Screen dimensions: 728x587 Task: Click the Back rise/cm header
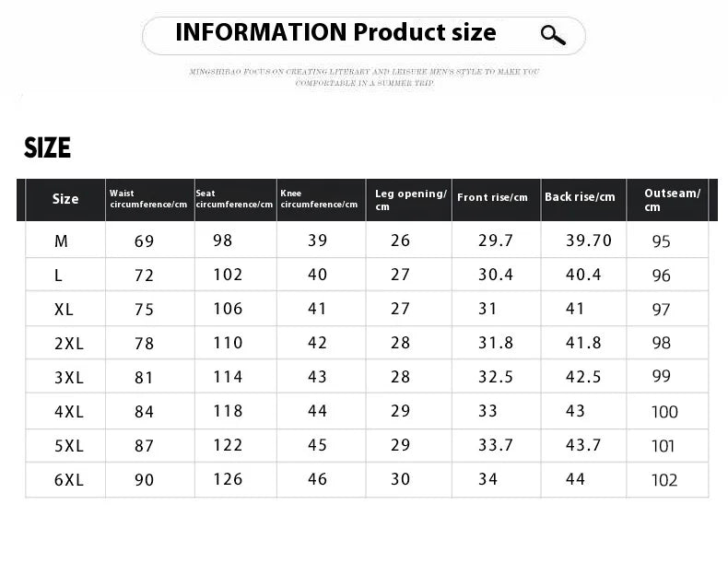tap(580, 197)
